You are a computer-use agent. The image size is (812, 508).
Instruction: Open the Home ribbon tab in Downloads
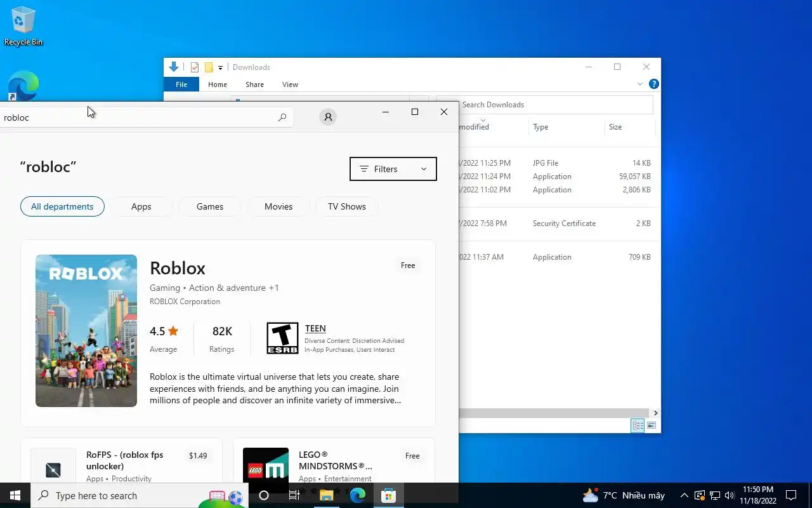click(x=218, y=84)
